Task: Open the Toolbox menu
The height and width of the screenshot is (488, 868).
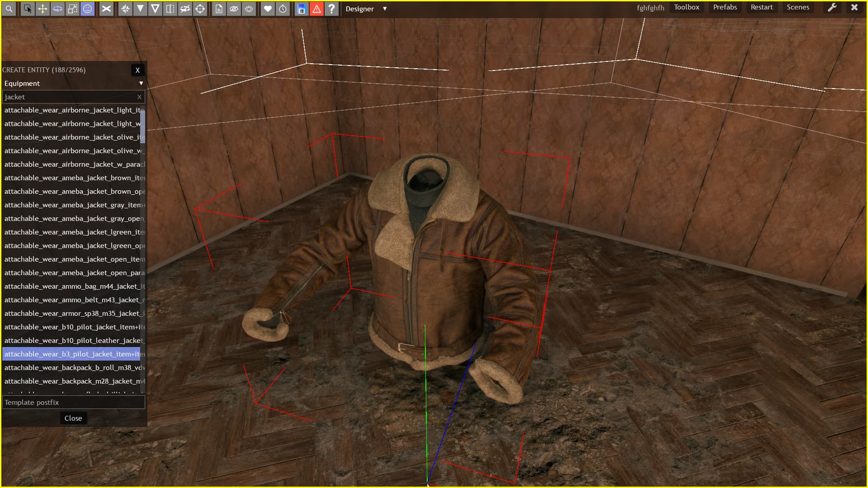Action: (686, 7)
